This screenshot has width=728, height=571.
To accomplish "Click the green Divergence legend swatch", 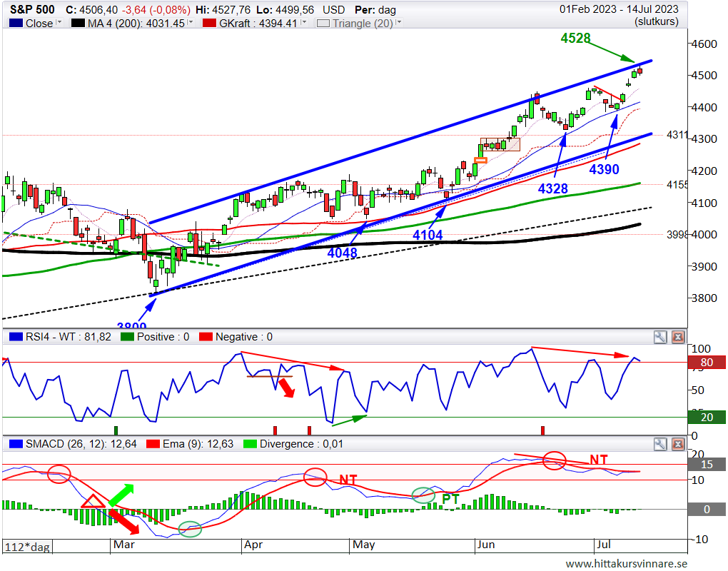I will pyautogui.click(x=251, y=444).
